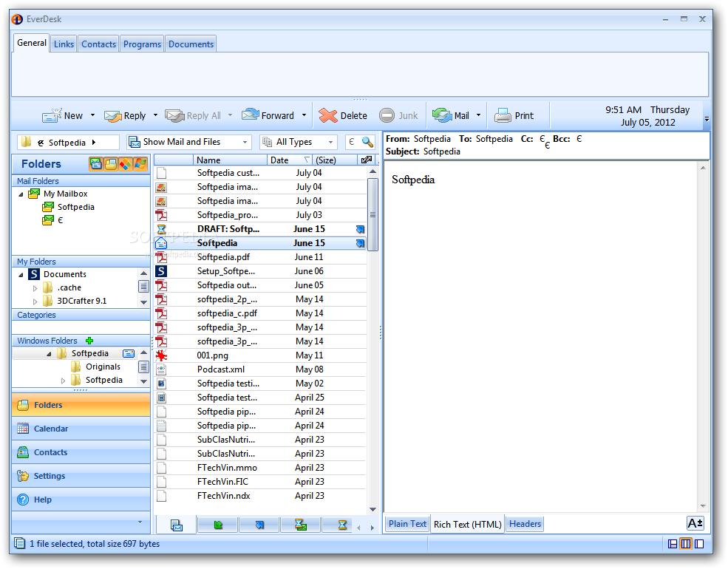Open the Settings navigation section
This screenshot has height=569, width=728.
pyautogui.click(x=81, y=476)
